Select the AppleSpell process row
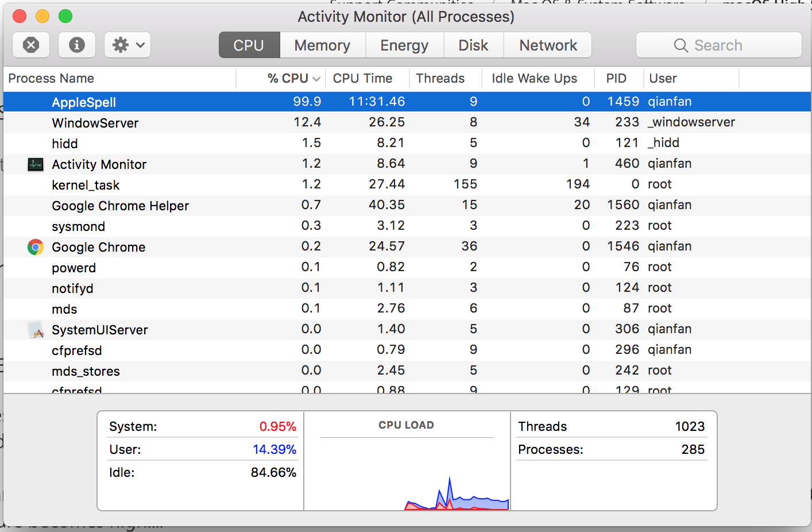812x532 pixels. click(407, 102)
